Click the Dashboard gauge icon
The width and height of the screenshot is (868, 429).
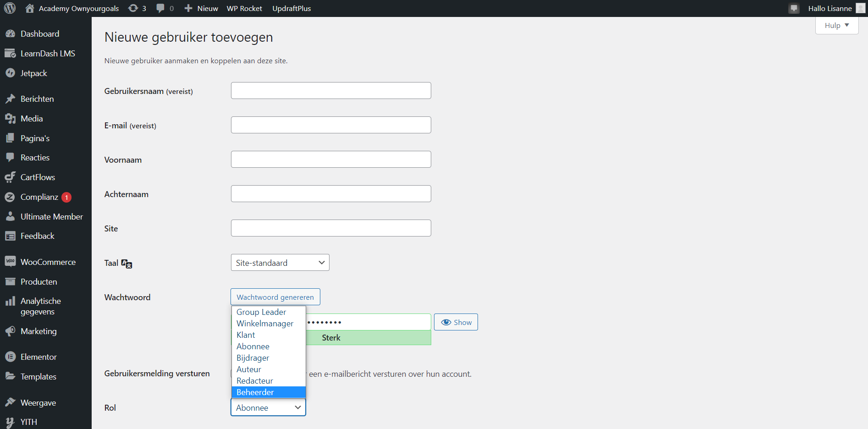coord(10,34)
